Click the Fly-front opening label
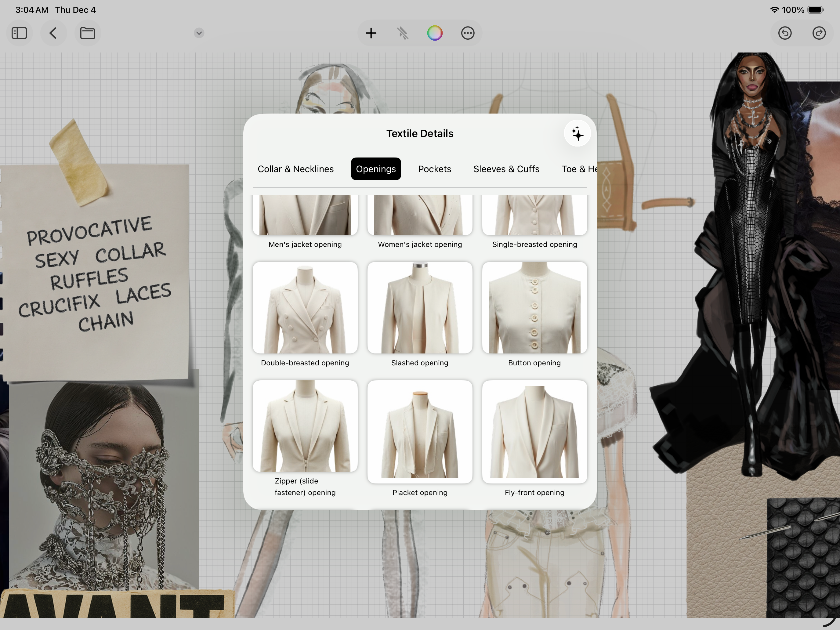Viewport: 840px width, 630px height. (x=534, y=493)
